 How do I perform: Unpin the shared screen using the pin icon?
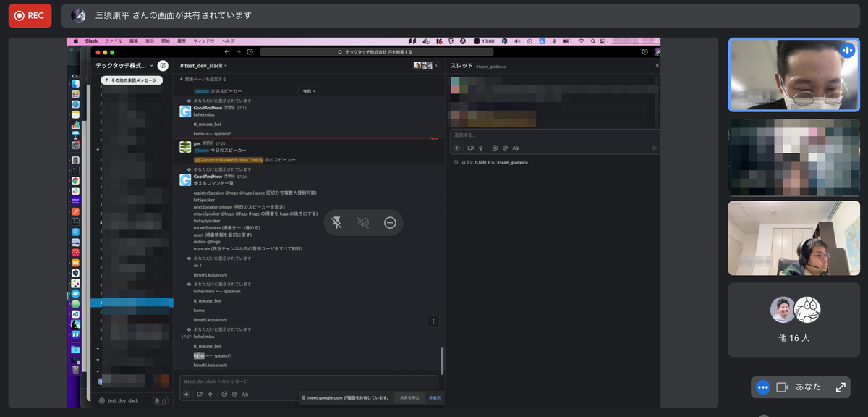(336, 223)
